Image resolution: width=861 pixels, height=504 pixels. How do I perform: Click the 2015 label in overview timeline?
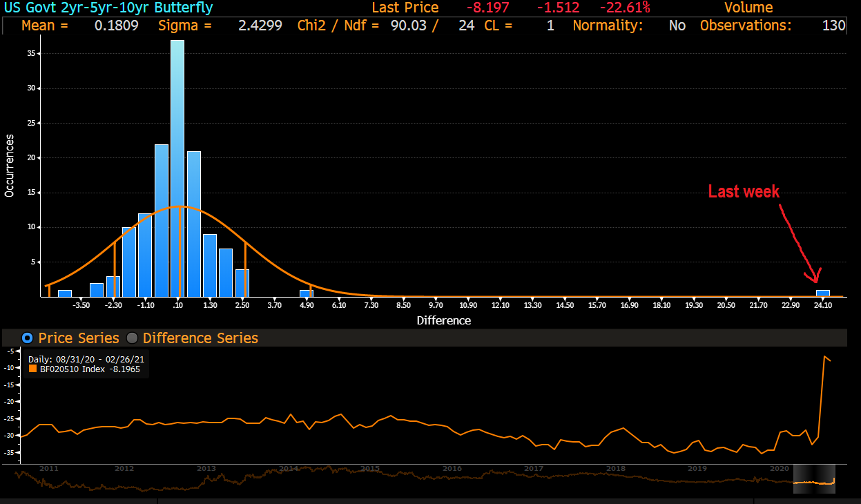[370, 469]
